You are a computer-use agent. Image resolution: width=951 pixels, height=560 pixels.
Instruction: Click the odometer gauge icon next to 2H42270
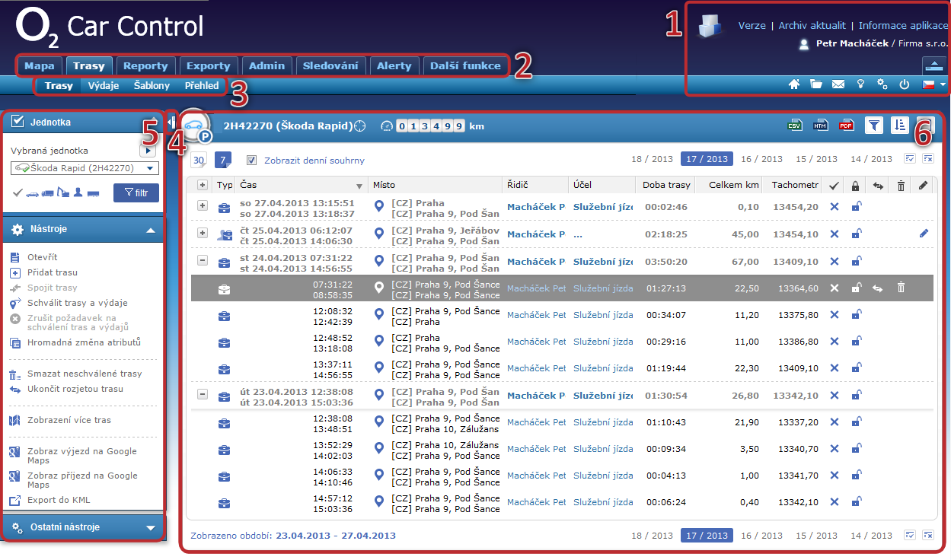[388, 126]
